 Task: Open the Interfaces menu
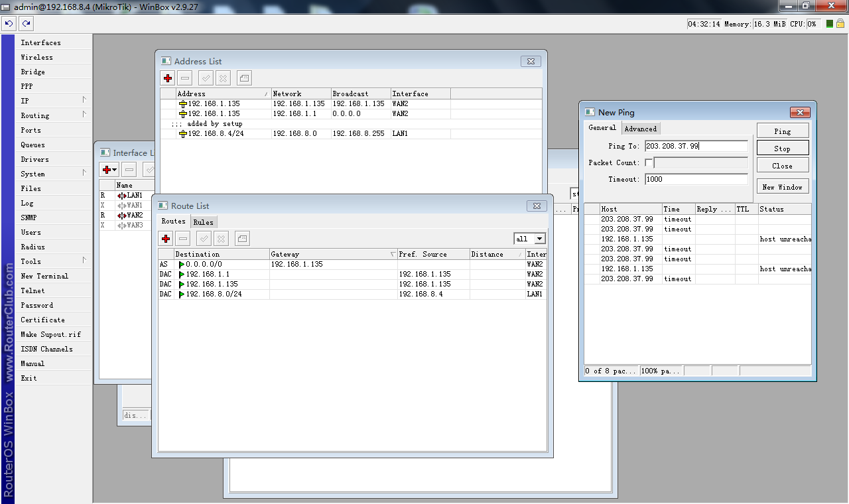54,42
